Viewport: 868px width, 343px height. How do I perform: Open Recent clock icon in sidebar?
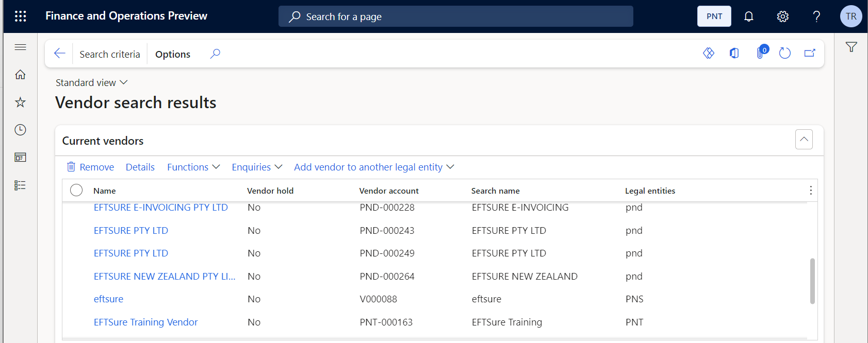(21, 130)
